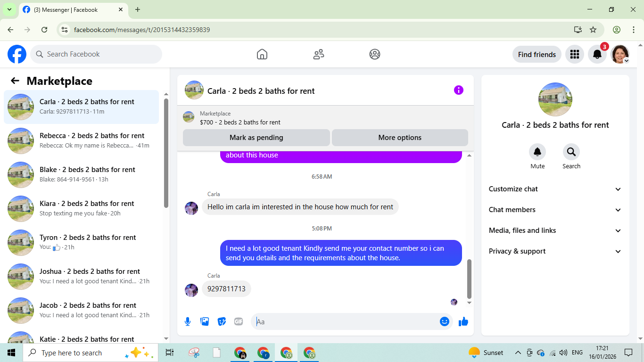Screen dimensions: 644x362
Task: Open Chrome three-dot menu
Action: [634, 30]
